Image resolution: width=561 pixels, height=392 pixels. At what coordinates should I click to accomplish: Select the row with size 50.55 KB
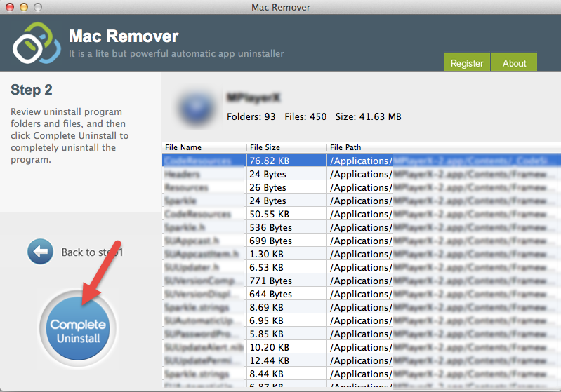click(362, 214)
